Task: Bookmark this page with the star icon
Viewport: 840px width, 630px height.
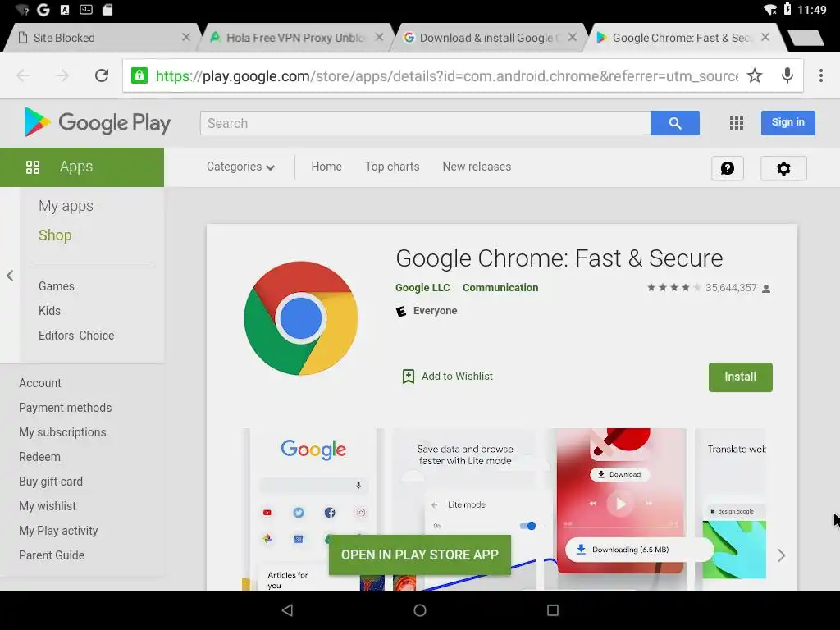Action: tap(755, 75)
